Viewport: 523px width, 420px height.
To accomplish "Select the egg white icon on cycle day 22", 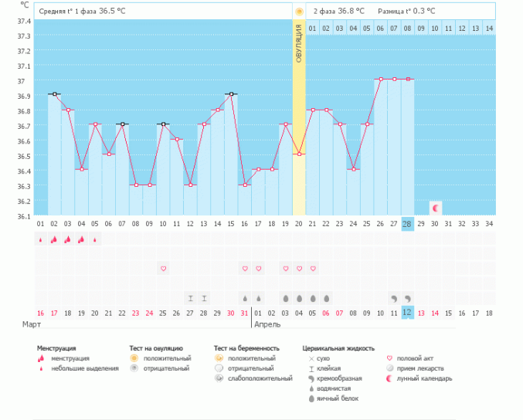I will (x=326, y=298).
